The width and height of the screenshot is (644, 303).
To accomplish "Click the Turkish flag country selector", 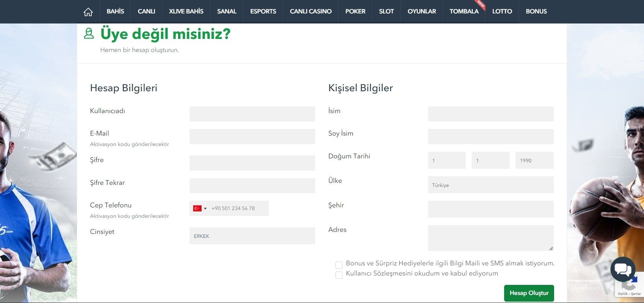I will (x=200, y=208).
